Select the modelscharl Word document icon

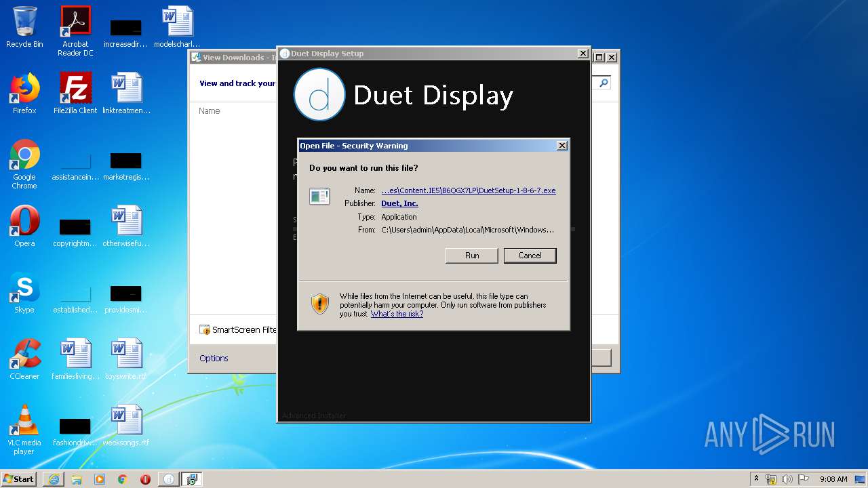coord(177,27)
